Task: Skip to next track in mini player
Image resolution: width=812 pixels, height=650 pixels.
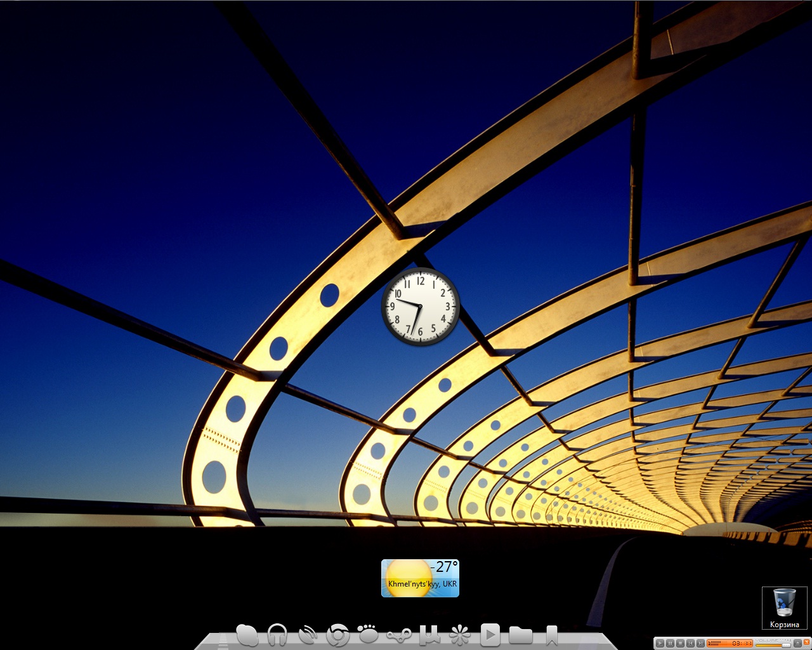Action: 700,643
